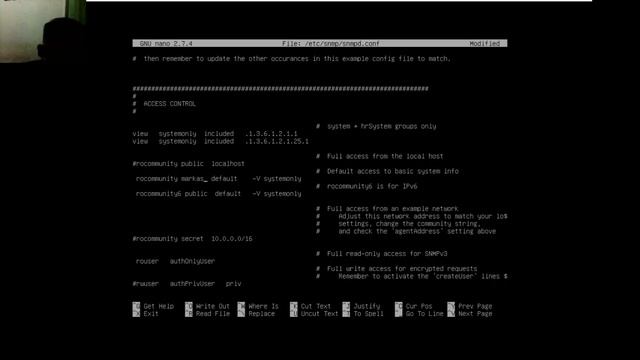This screenshot has width=640, height=360.
Task: Click the 'rocommunity6 is for IPv6' comment
Action: point(367,187)
